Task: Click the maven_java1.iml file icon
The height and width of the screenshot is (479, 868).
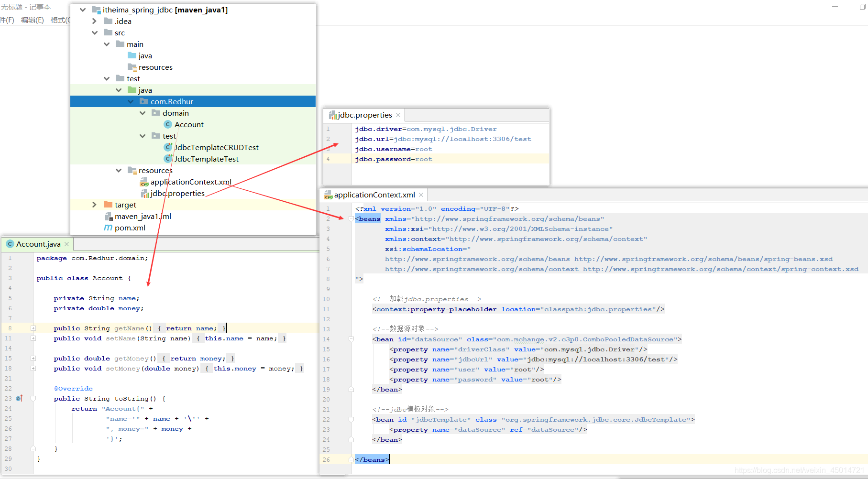Action: coord(109,216)
